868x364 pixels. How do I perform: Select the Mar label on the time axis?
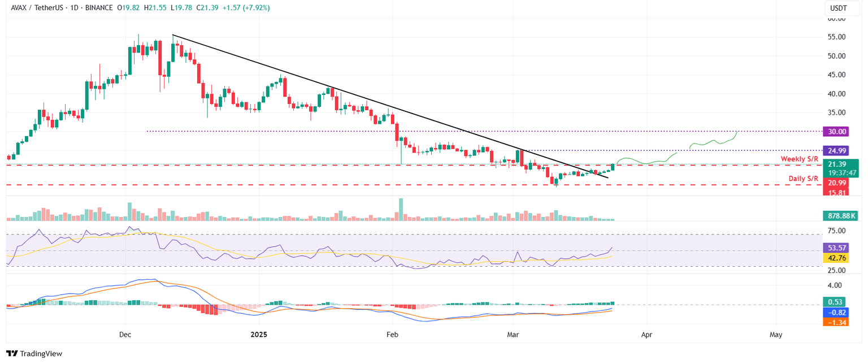513,335
